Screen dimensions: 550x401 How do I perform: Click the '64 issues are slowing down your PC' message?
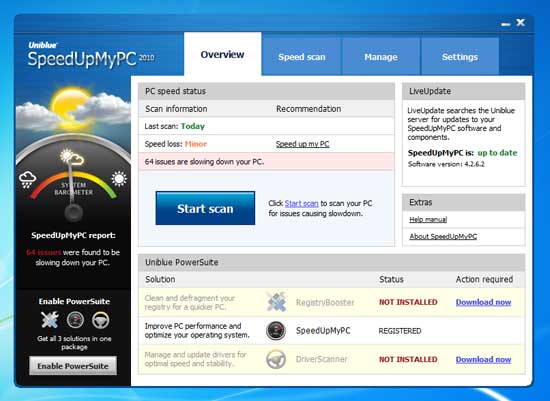[204, 162]
